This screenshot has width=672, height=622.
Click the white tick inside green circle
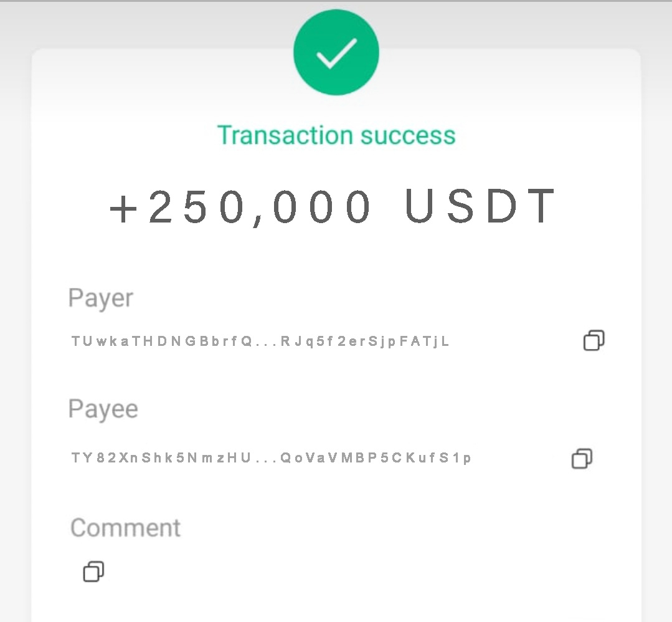[336, 53]
